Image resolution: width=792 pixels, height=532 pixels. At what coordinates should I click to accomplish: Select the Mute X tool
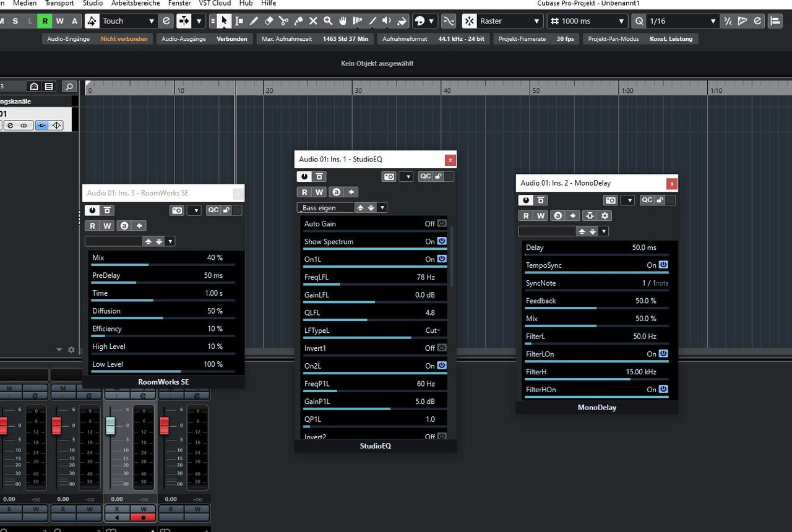pyautogui.click(x=313, y=21)
